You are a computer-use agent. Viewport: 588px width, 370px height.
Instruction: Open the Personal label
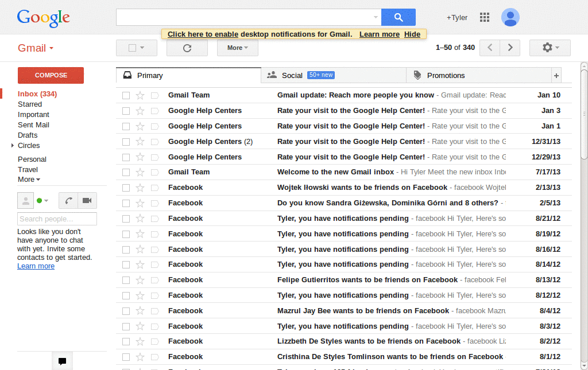click(32, 159)
